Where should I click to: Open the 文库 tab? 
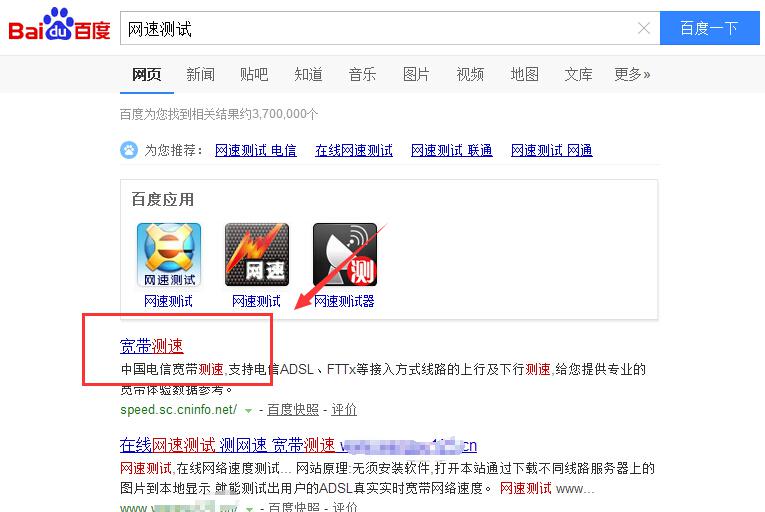(578, 74)
